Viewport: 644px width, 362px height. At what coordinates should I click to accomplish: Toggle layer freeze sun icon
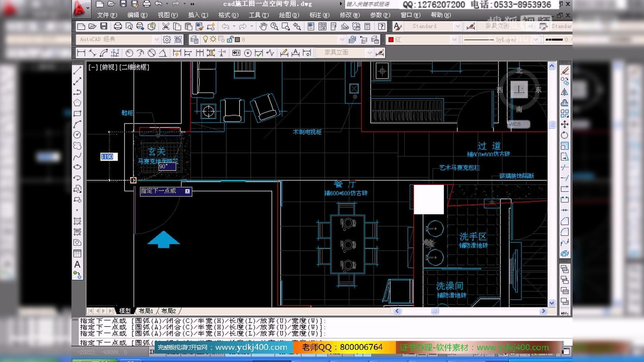click(213, 40)
